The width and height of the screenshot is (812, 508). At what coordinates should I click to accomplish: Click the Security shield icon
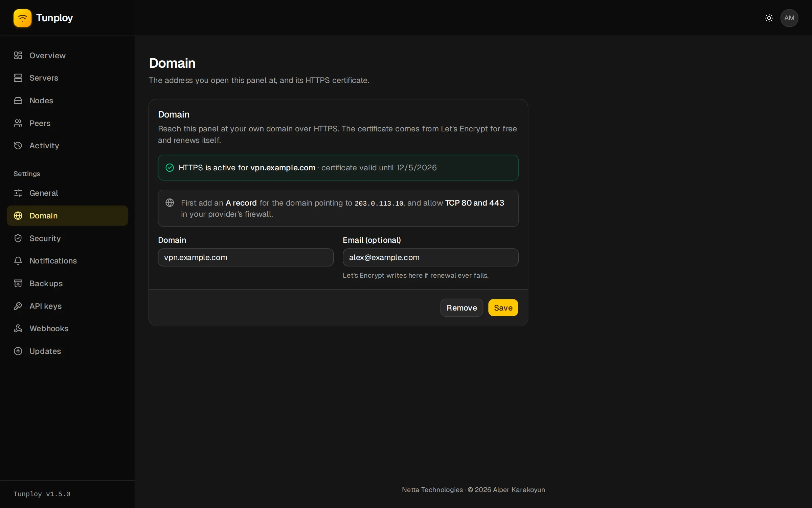tap(18, 238)
